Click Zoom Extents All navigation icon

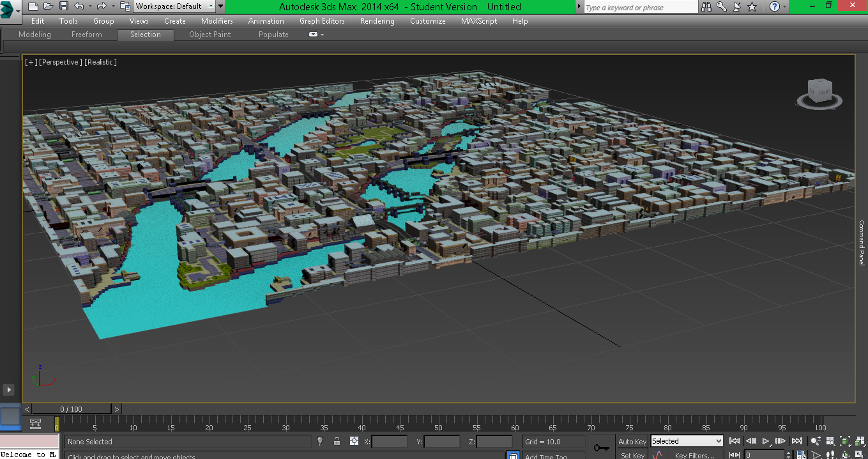[860, 441]
